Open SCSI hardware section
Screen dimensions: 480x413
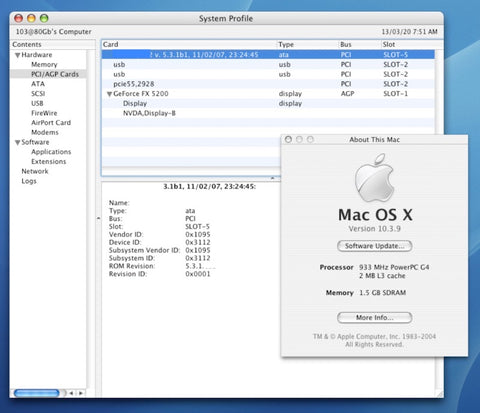38,93
